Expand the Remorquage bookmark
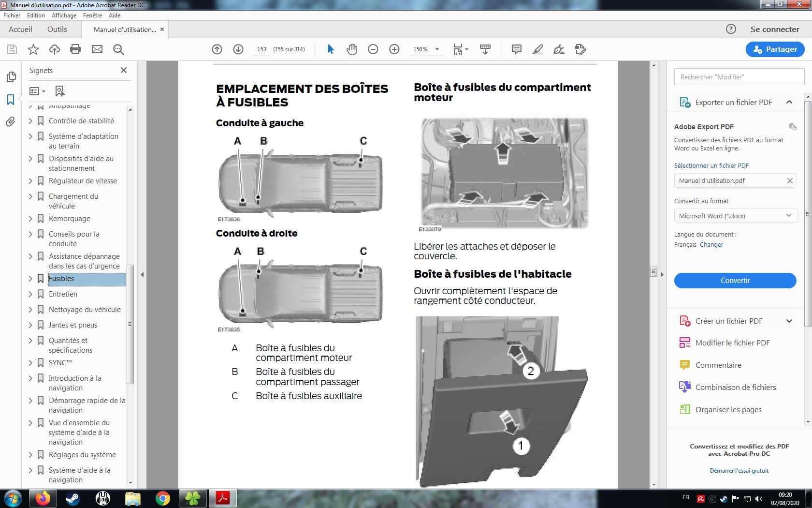 click(30, 219)
